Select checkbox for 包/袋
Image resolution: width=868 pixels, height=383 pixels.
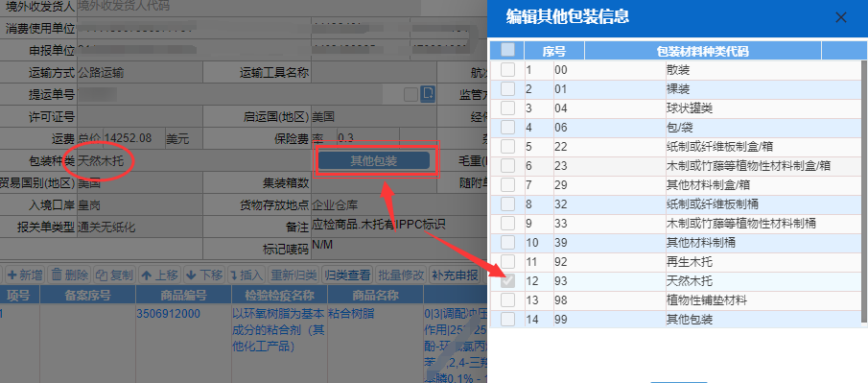[x=507, y=128]
